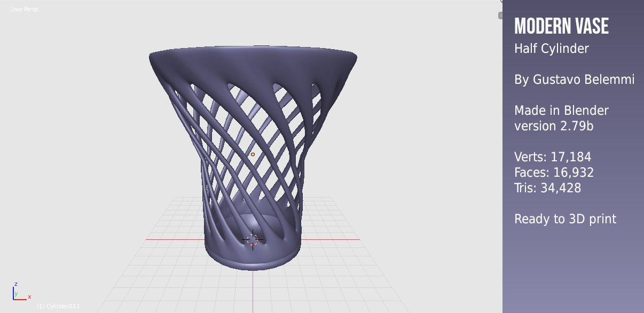Click the "By Gustavo Belemmi" author text
This screenshot has width=644, height=313.
575,80
